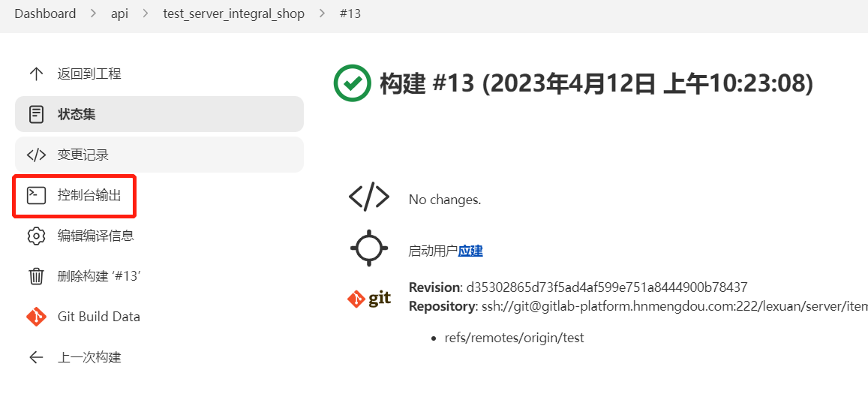Open test_server_integral_shop breadcrumb link
Image resolution: width=868 pixels, height=403 pixels.
(x=233, y=14)
